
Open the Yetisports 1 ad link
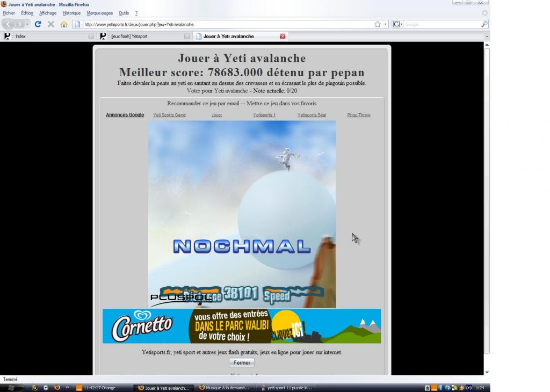(x=264, y=115)
